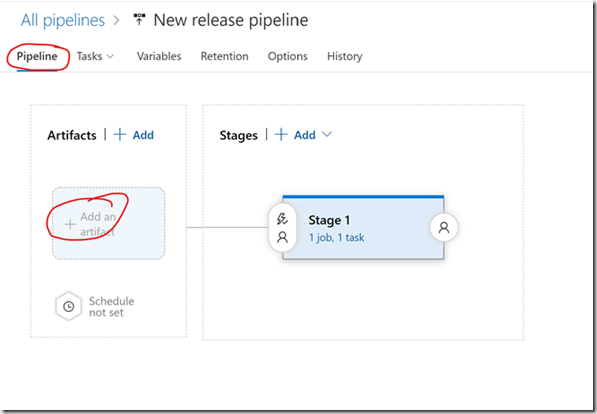Click the plus icon in Add an artifact card
The image size is (597, 414).
point(70,224)
